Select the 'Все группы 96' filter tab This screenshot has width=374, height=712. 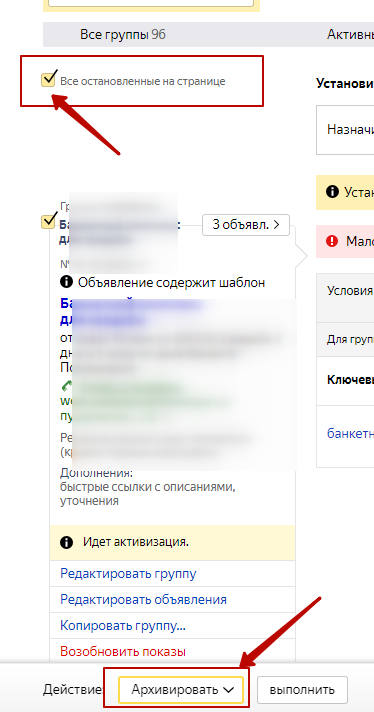point(123,35)
